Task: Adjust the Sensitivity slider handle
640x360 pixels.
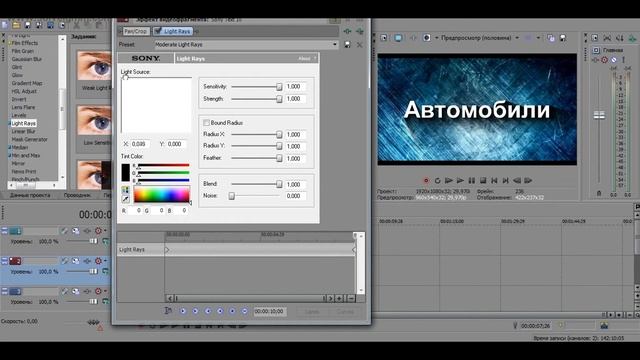Action: [279, 87]
